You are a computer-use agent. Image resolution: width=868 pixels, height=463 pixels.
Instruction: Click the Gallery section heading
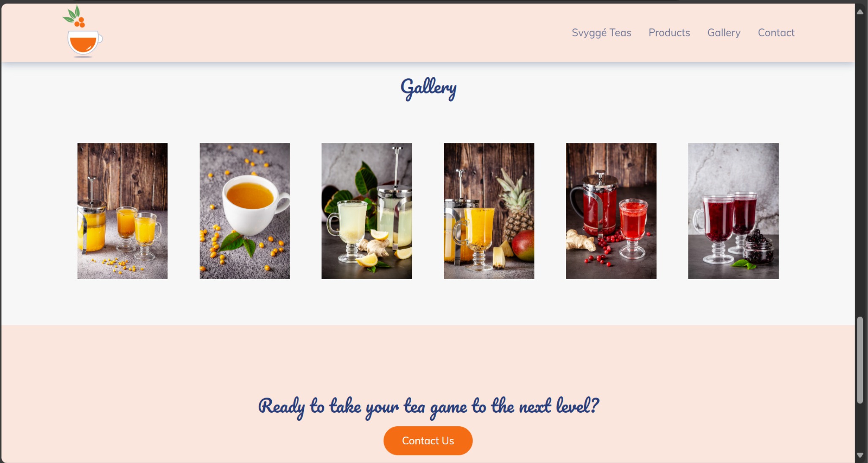tap(428, 88)
